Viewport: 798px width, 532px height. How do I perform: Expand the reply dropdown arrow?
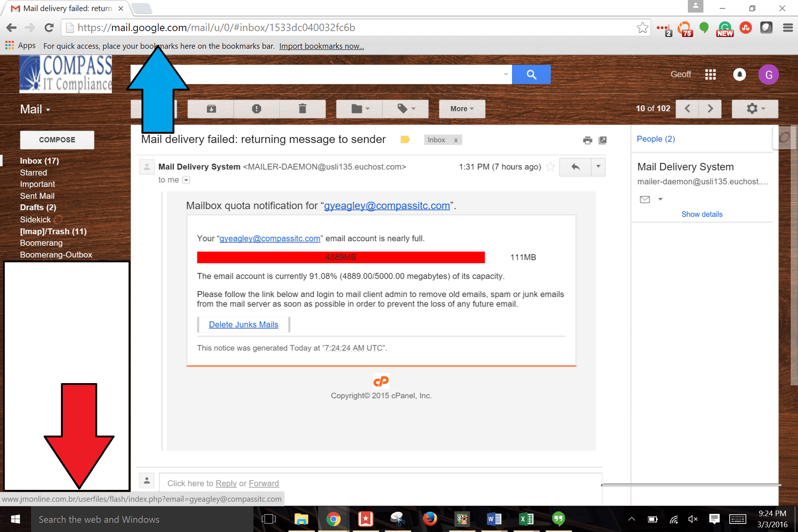coord(598,167)
